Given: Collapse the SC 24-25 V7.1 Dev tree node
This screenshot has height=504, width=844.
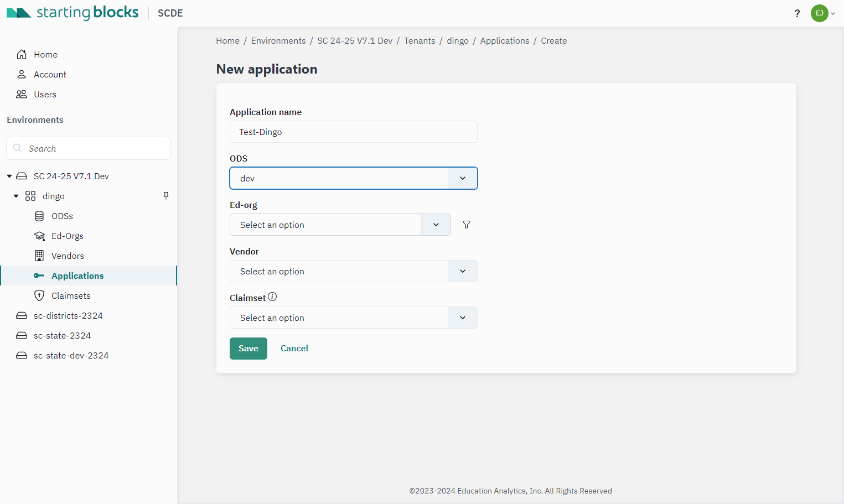Looking at the screenshot, I should [9, 176].
